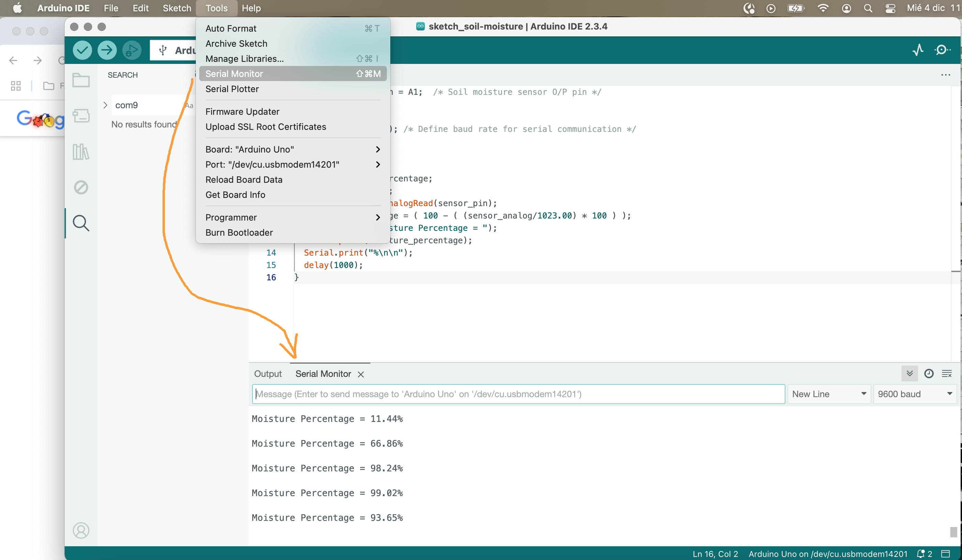
Task: Toggle autoscroll in Serial Monitor
Action: tap(909, 374)
